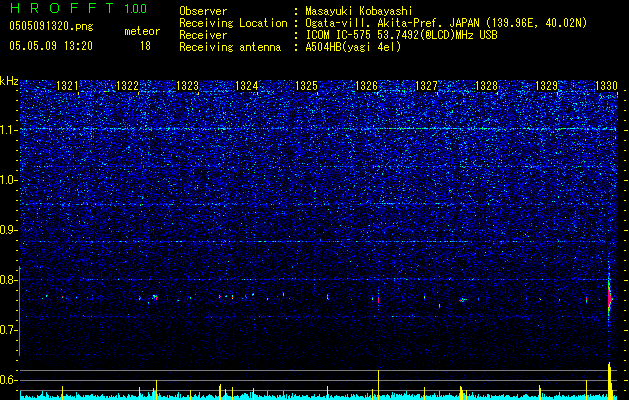This screenshot has height=400, width=629.
Task: Click the ICOM IC-575 receiver text
Action: coord(401,35)
